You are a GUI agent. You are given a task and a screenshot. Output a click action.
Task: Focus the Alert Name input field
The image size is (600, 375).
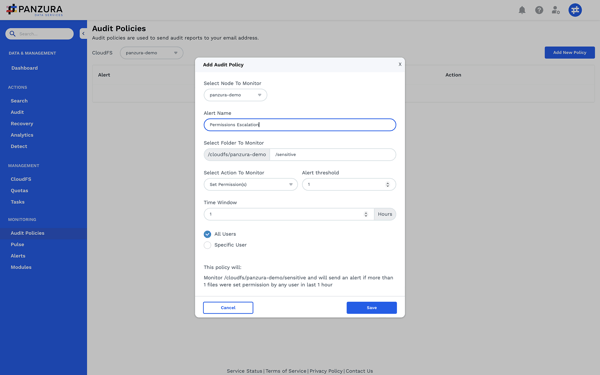300,125
